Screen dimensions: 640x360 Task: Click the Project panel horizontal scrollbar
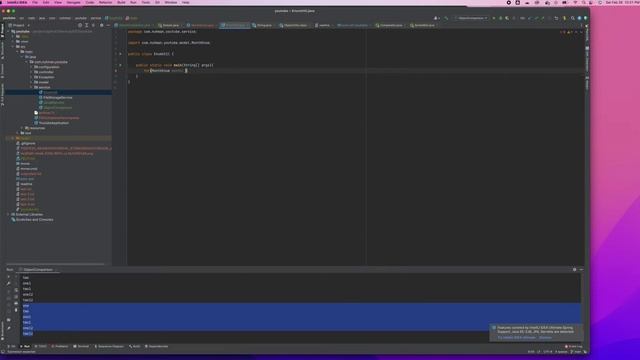55,264
